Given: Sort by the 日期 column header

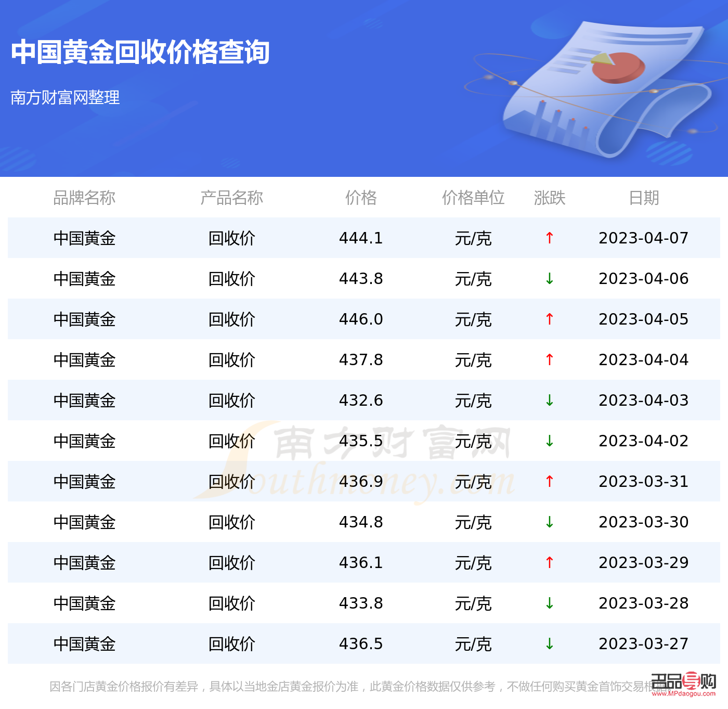Looking at the screenshot, I should tap(643, 198).
